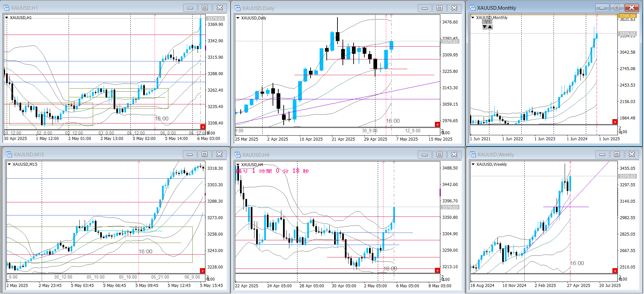
Task: Click the red plus icon in Monthly chart
Action: coord(615,122)
